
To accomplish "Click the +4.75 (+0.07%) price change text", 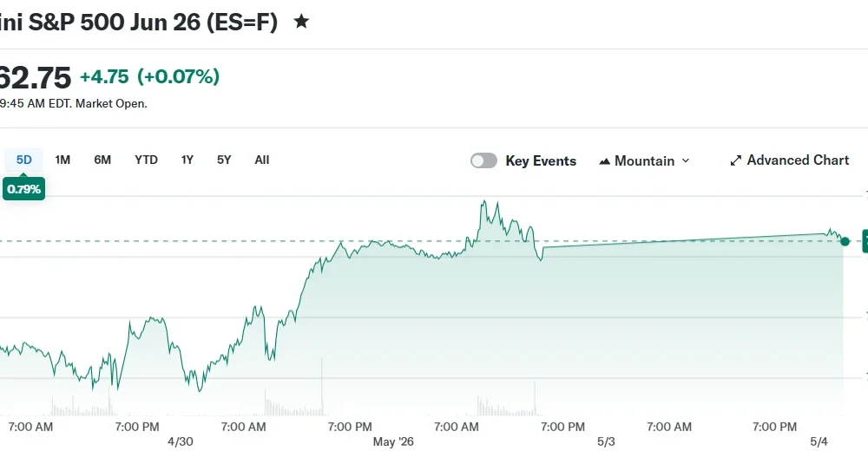I will [x=150, y=76].
